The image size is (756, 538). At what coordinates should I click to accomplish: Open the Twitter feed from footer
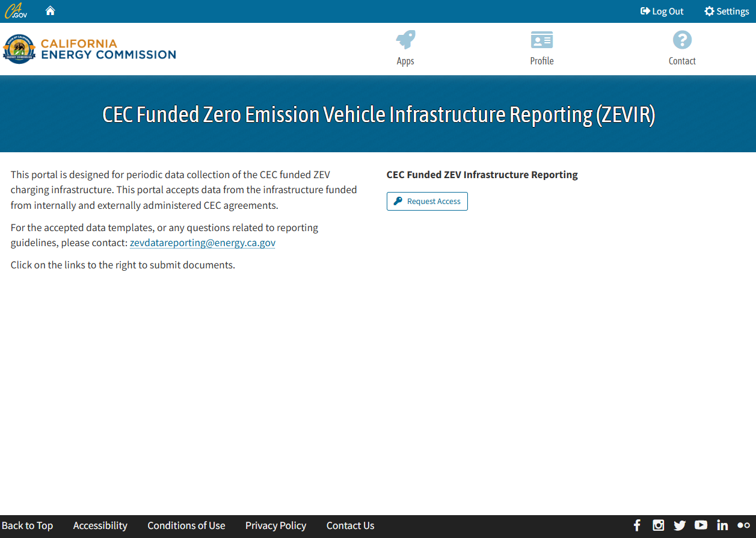point(680,525)
